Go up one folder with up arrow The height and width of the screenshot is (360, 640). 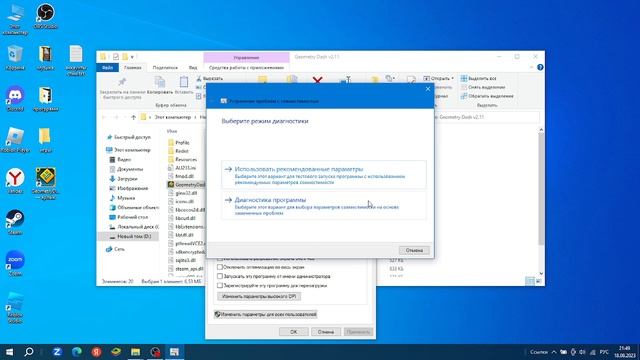tap(133, 117)
